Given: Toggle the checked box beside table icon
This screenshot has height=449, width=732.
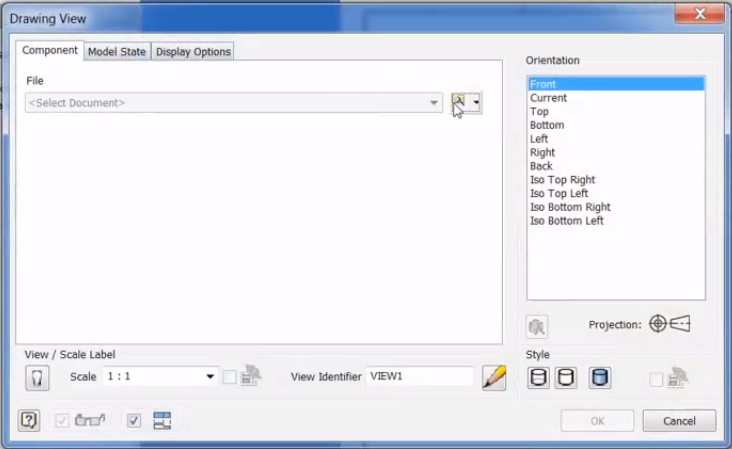Looking at the screenshot, I should coord(134,421).
